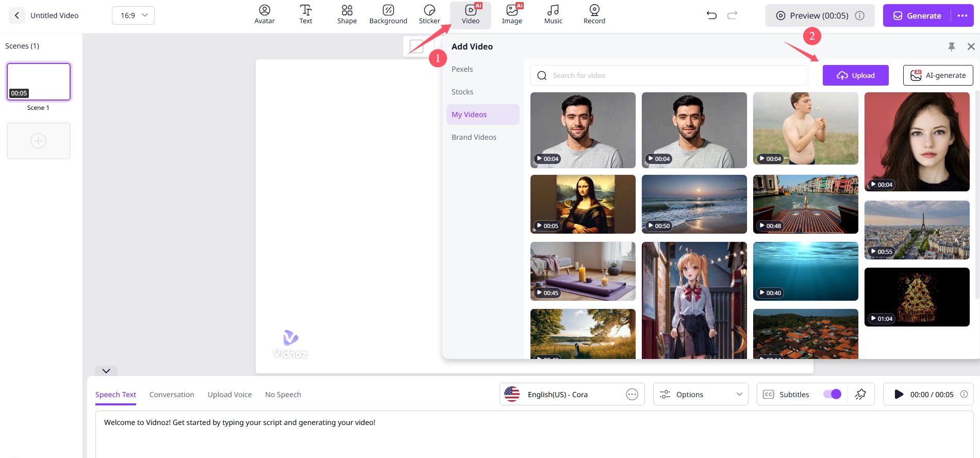
Task: Select the Stocks source
Action: pos(462,92)
